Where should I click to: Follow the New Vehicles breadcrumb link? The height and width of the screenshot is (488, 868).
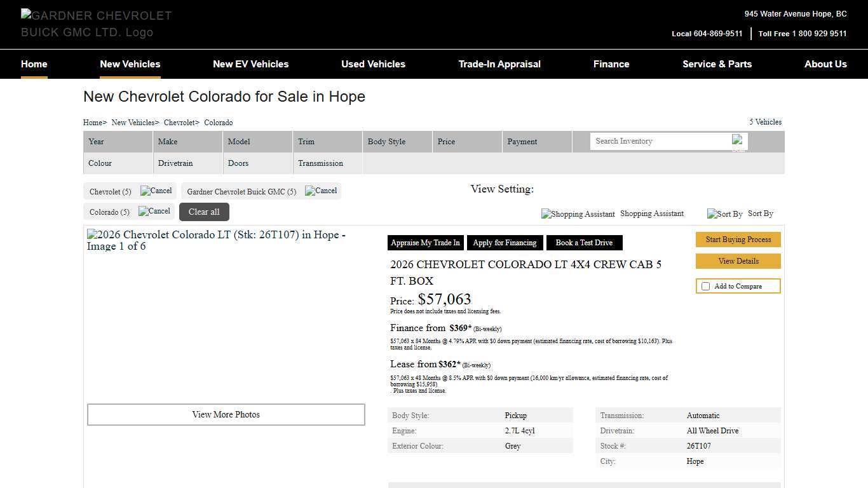click(x=133, y=123)
